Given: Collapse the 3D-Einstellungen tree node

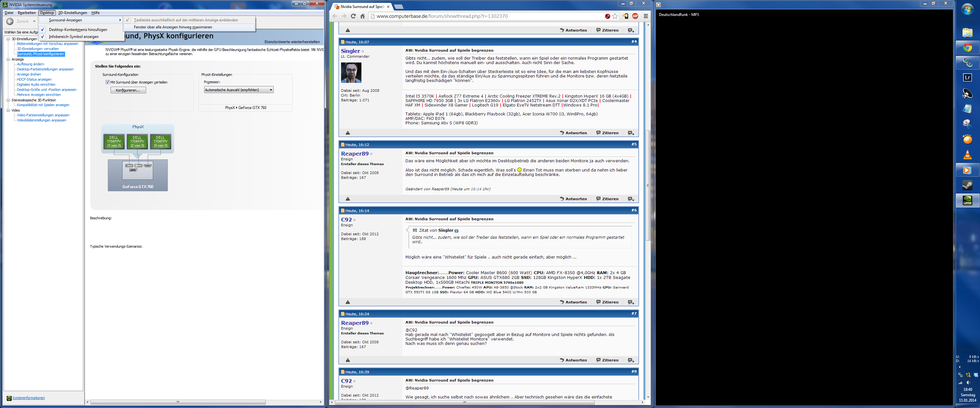Looking at the screenshot, I should coord(8,39).
